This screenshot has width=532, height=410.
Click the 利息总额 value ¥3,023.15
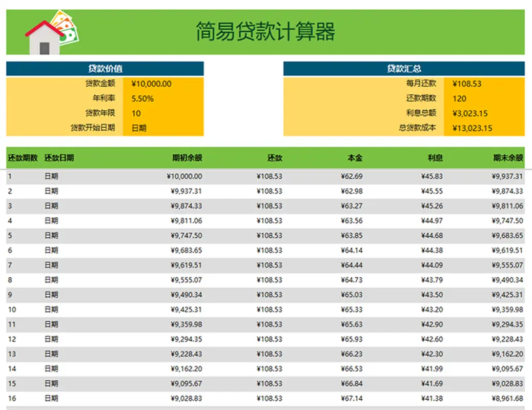tap(470, 114)
